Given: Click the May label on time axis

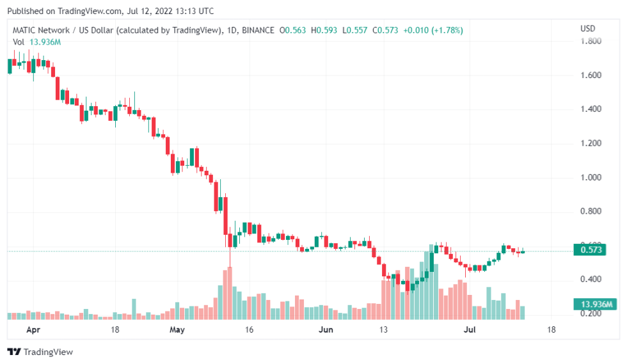Looking at the screenshot, I should click(x=177, y=330).
